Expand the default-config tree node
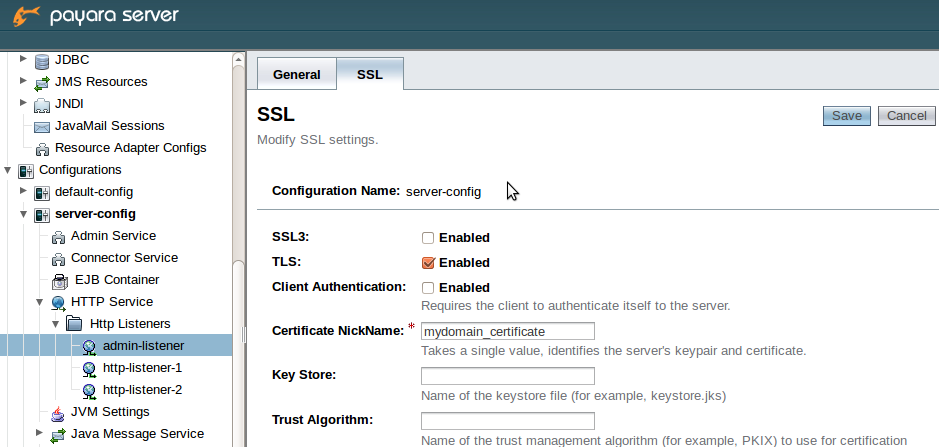The image size is (939, 447). coord(23,192)
